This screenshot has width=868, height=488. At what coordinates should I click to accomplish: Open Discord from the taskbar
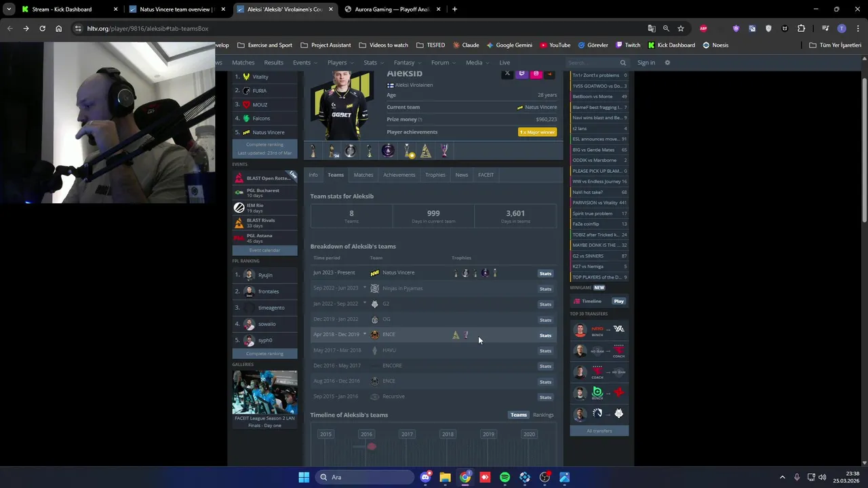coord(425,477)
